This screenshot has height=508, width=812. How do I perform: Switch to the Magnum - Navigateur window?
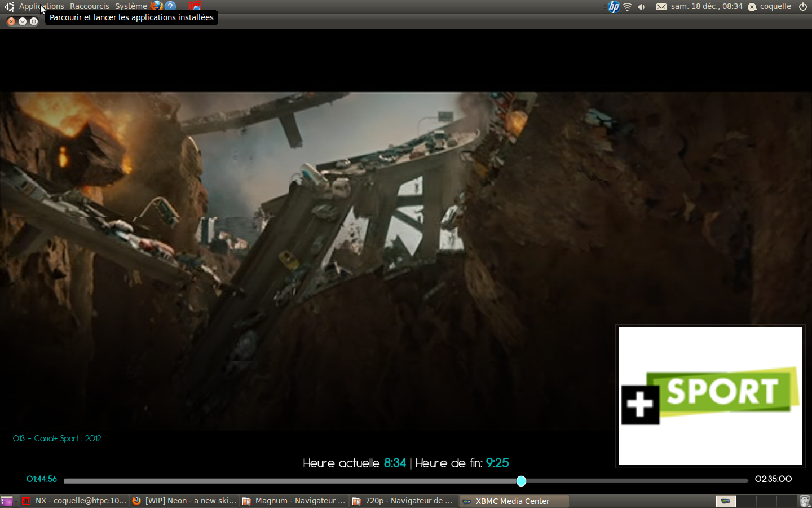click(294, 501)
